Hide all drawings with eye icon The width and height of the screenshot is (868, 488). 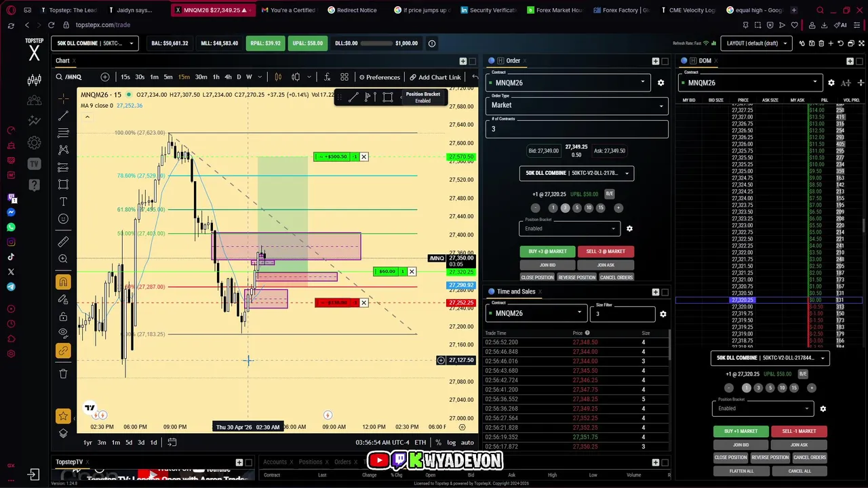point(63,333)
